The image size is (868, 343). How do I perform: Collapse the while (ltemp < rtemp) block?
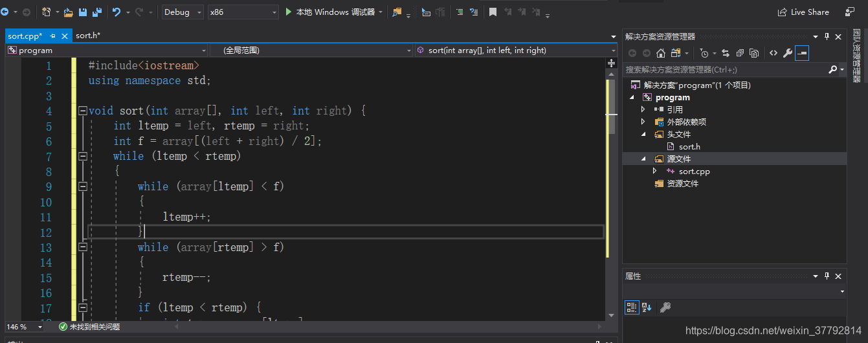coord(83,156)
